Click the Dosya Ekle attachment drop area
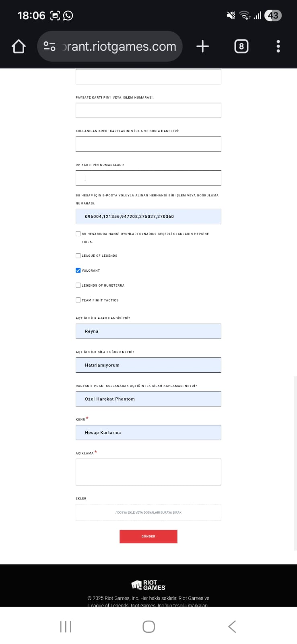The width and height of the screenshot is (297, 644). click(x=148, y=512)
